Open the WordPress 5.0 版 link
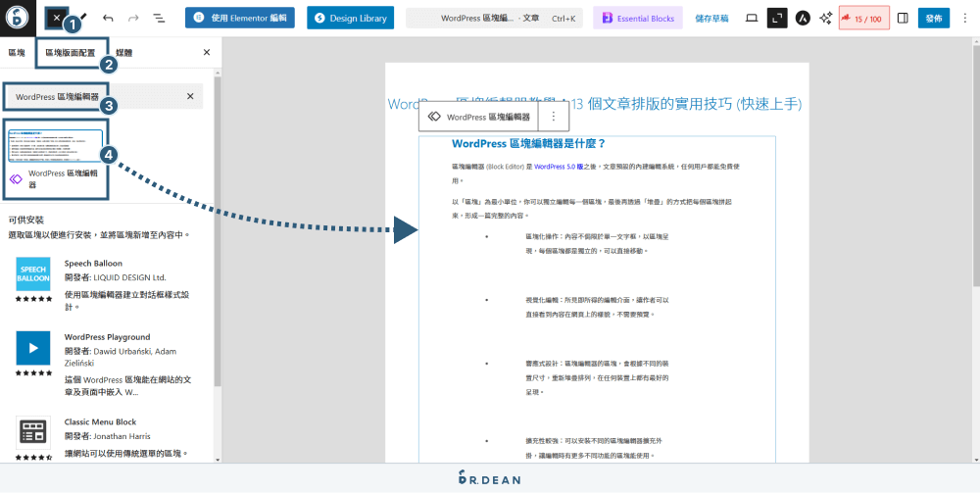Viewport: 980px width, 493px height. coord(559,167)
